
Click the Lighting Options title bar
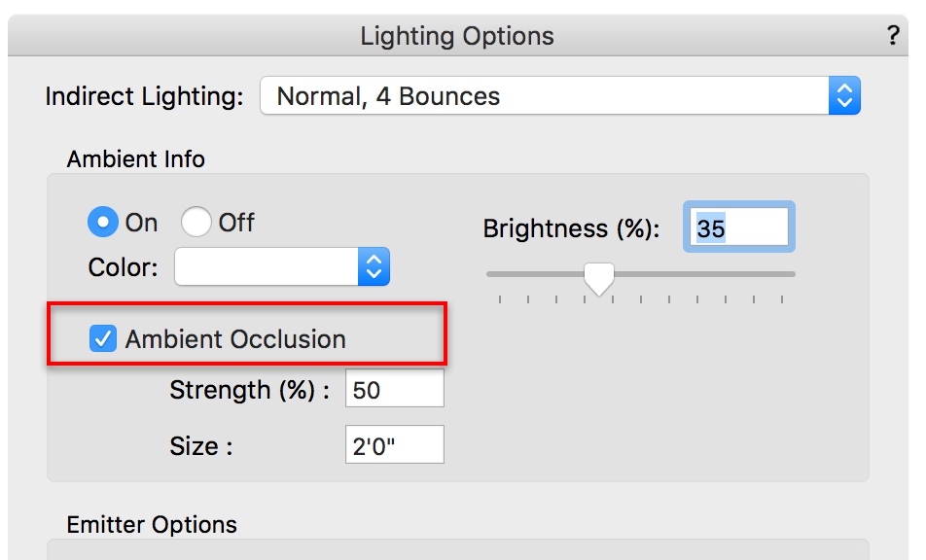pyautogui.click(x=457, y=37)
